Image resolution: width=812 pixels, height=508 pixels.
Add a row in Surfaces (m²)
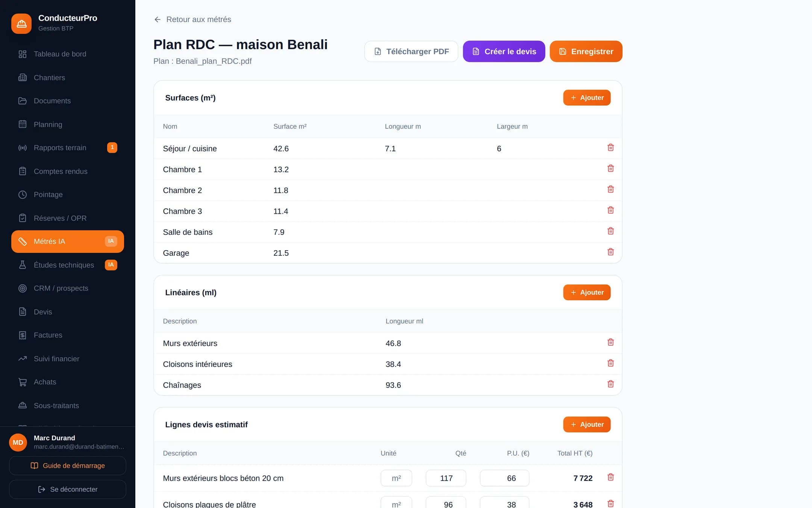(x=587, y=98)
